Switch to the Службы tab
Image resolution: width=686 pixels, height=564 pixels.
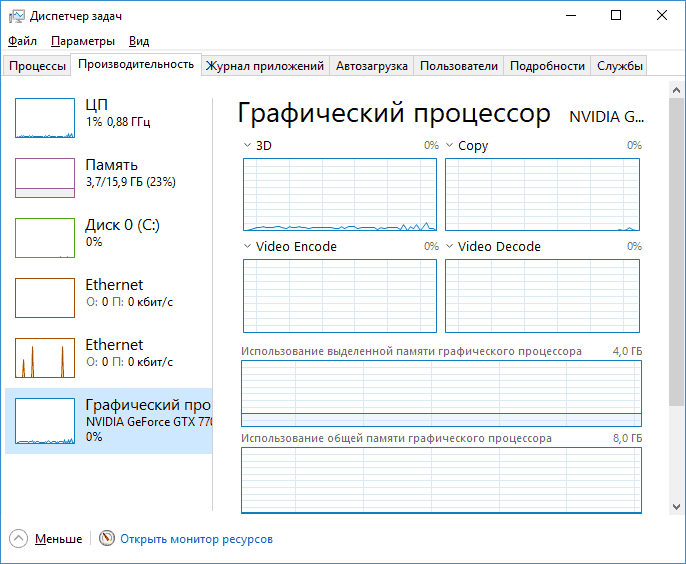(619, 66)
